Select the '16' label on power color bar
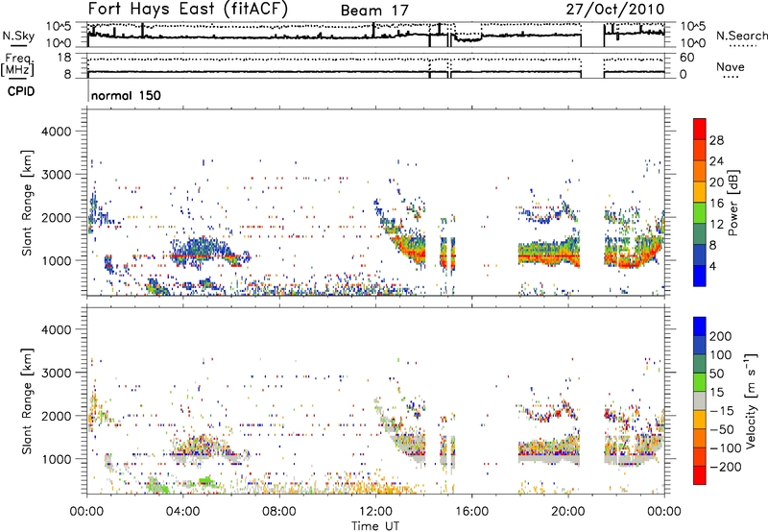This screenshot has height=532, width=768. 716,204
